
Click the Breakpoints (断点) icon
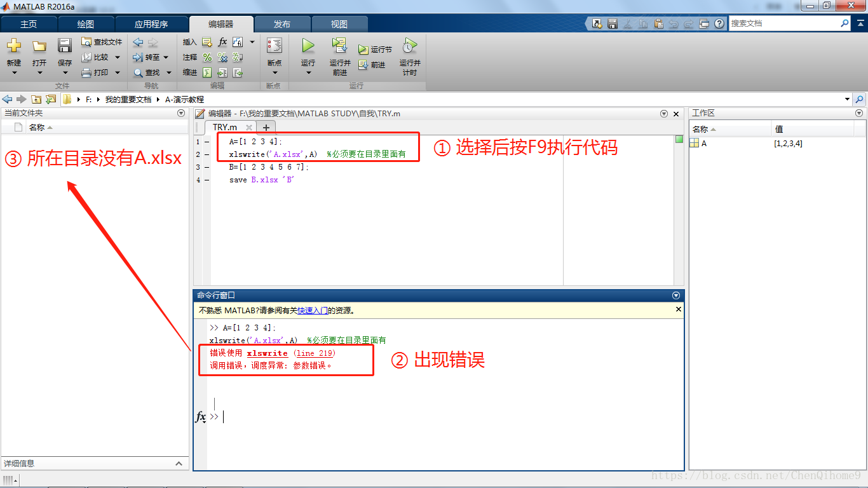275,46
